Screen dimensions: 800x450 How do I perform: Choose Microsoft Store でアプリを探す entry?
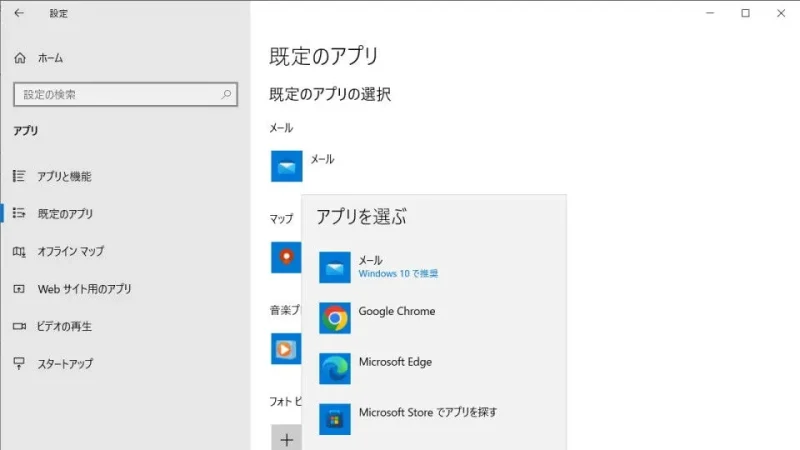(x=427, y=412)
